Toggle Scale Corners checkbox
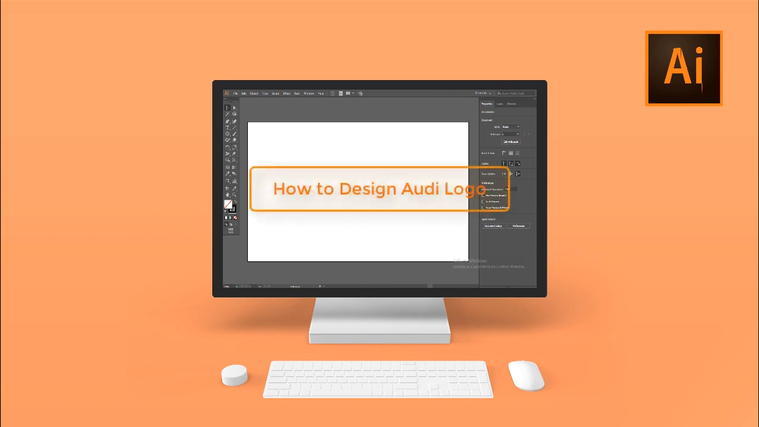This screenshot has height=427, width=759. pos(482,201)
